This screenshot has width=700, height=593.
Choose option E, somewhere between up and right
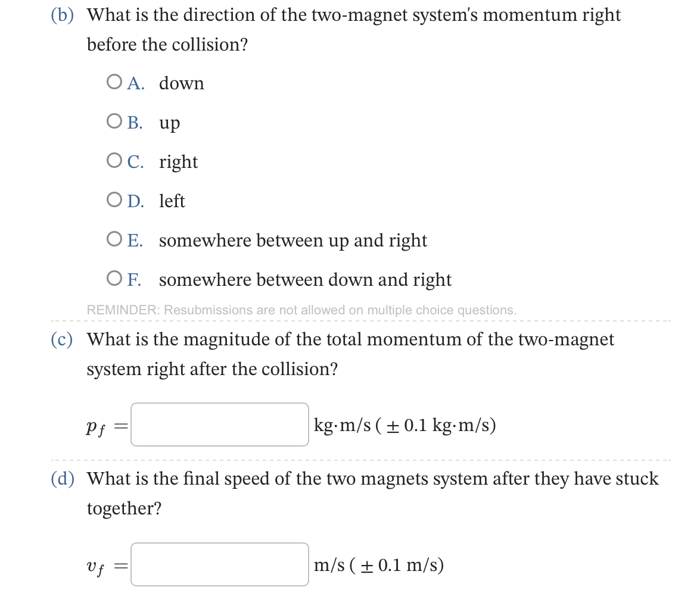(113, 238)
